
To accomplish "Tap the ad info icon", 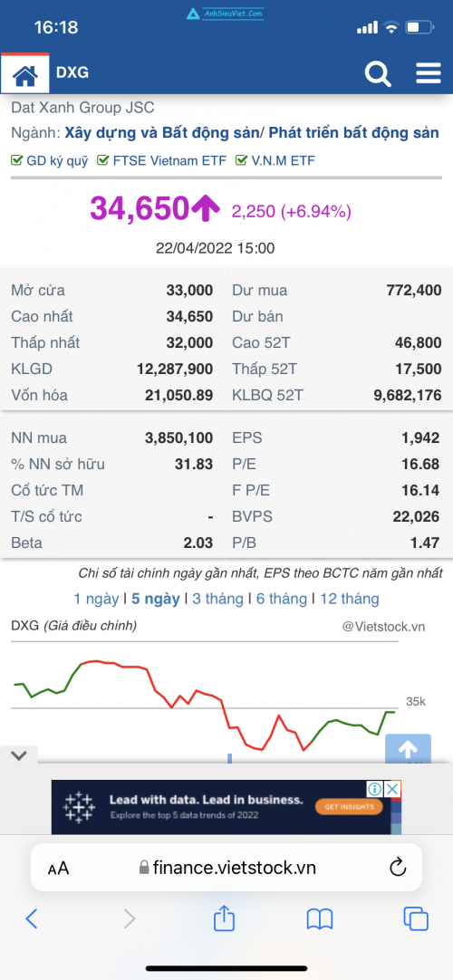I will point(375,789).
